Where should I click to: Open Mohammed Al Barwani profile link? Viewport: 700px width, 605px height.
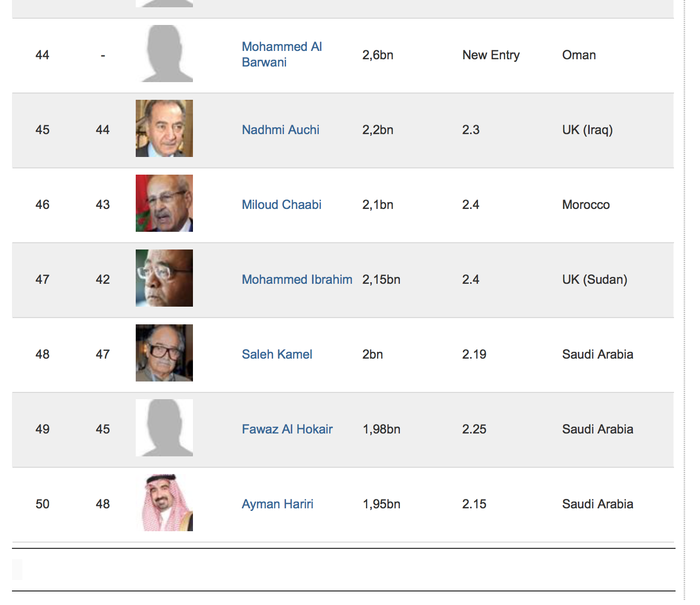pyautogui.click(x=282, y=55)
